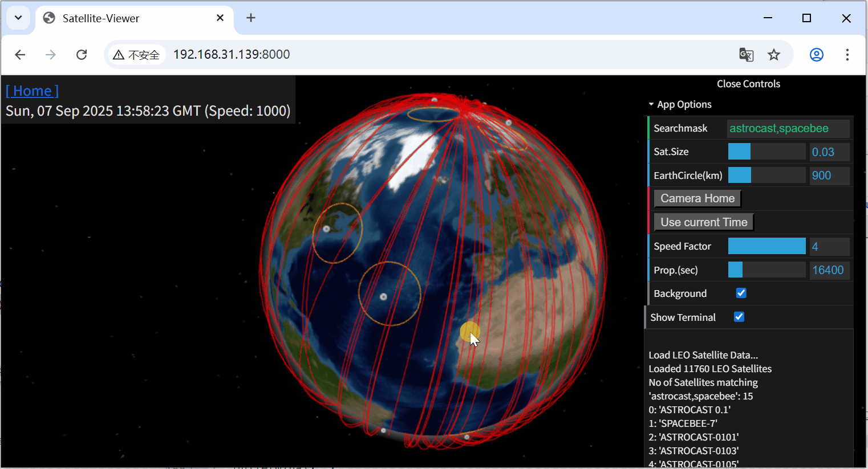Open a new browser tab
Screen dimensions: 868x469
[x=251, y=18]
